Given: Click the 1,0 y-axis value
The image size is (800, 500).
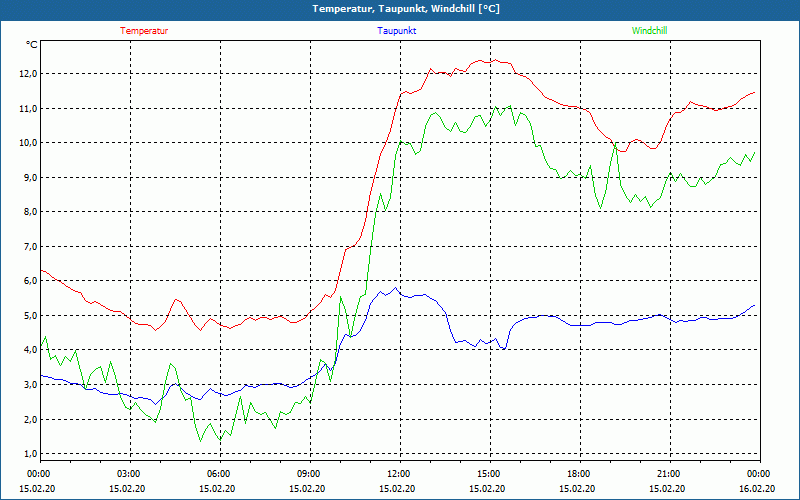Looking at the screenshot, I should click(30, 453).
